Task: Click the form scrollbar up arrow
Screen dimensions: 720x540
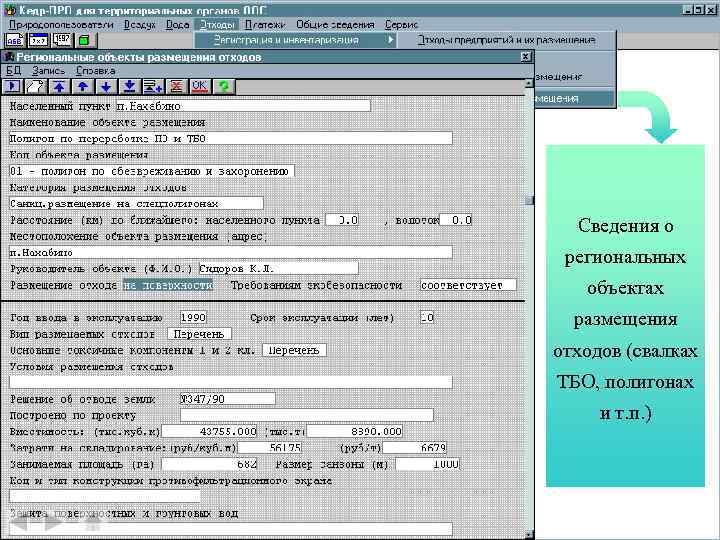Action: 529,83
